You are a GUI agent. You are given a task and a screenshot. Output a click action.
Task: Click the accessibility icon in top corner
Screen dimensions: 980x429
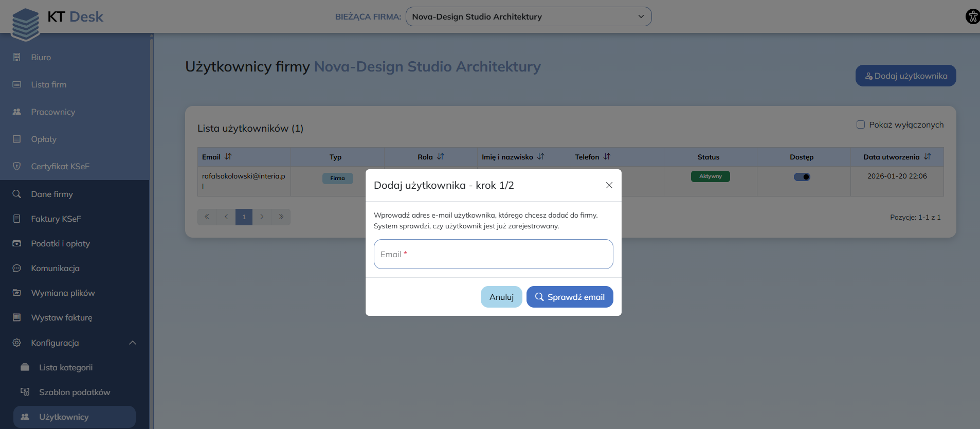click(972, 16)
